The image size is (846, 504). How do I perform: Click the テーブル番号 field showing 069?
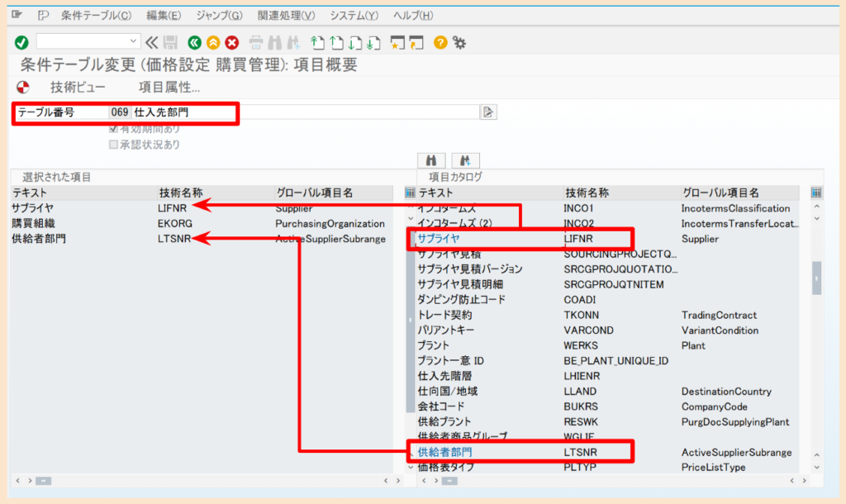coord(119,112)
